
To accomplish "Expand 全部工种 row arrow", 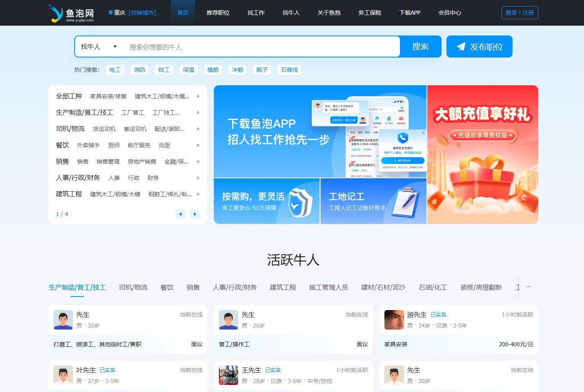I will pyautogui.click(x=198, y=96).
